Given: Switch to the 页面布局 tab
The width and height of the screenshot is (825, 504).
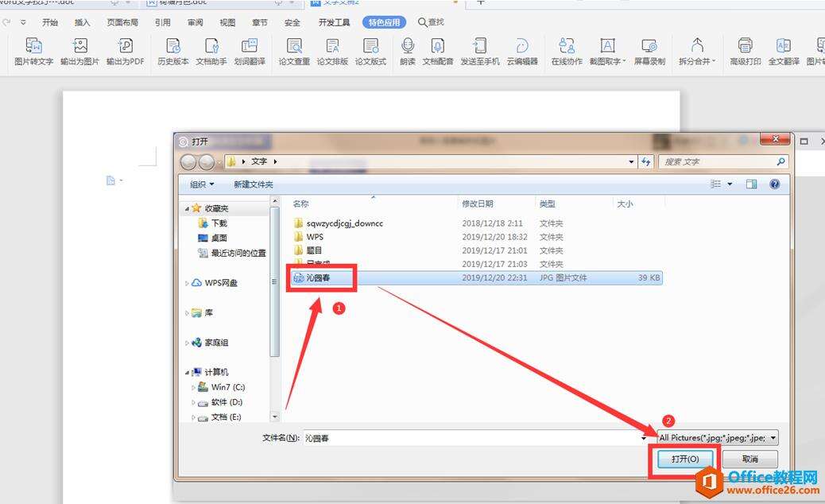Looking at the screenshot, I should tap(122, 22).
